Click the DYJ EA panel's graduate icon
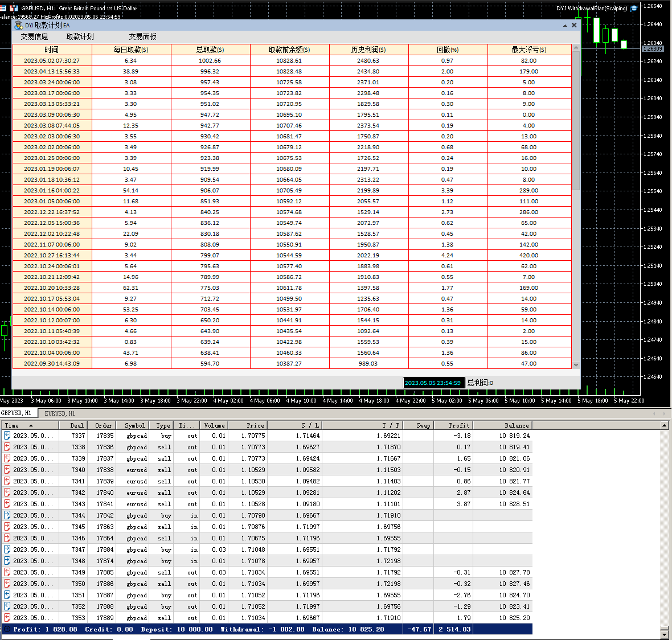 pyautogui.click(x=18, y=25)
